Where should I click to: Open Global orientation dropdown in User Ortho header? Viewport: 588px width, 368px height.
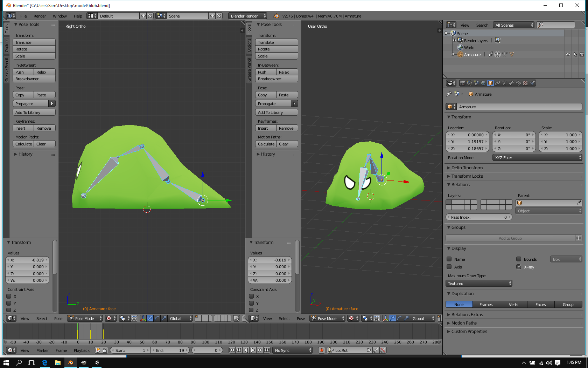(x=423, y=318)
